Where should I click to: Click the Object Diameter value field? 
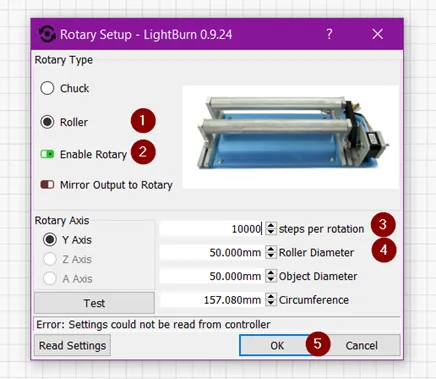click(x=212, y=276)
